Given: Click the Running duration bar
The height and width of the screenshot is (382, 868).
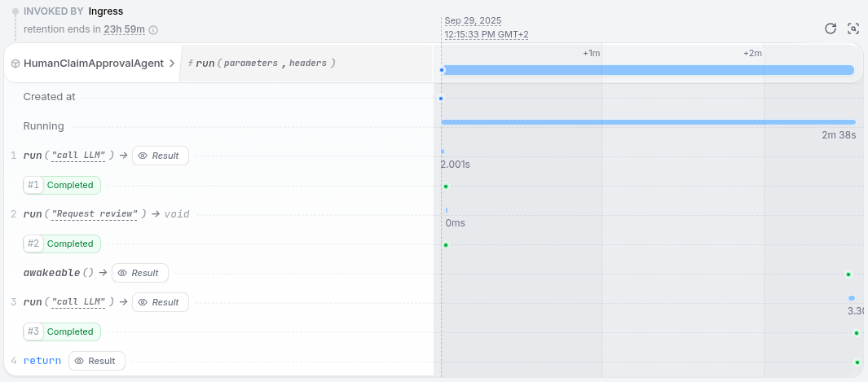Looking at the screenshot, I should click(648, 122).
